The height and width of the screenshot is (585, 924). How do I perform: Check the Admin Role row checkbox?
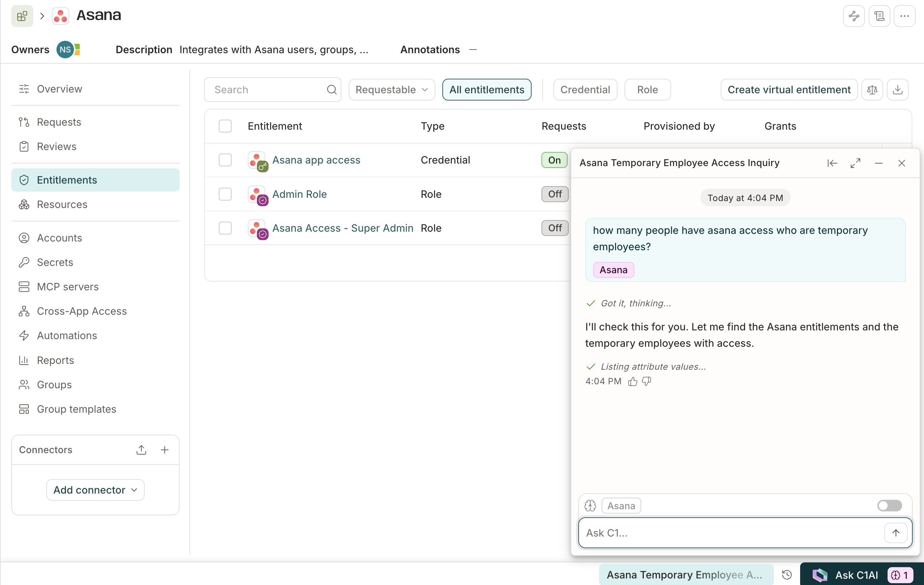click(x=225, y=194)
